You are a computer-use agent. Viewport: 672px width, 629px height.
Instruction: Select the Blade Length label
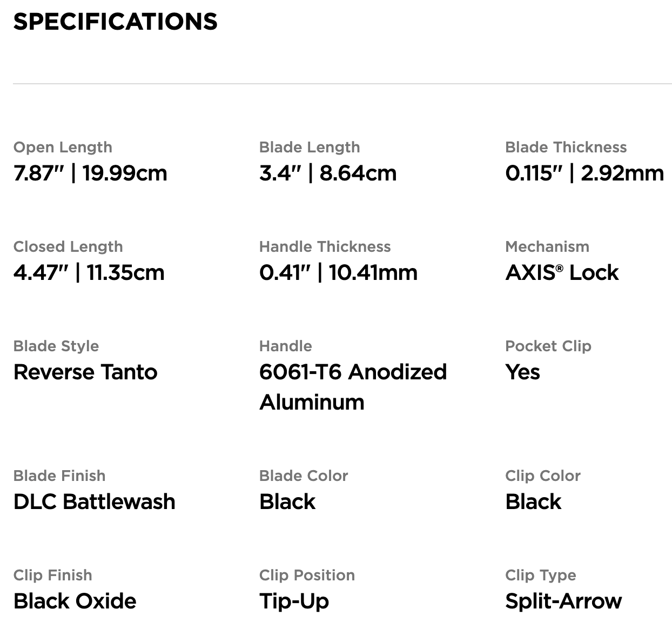pyautogui.click(x=310, y=148)
